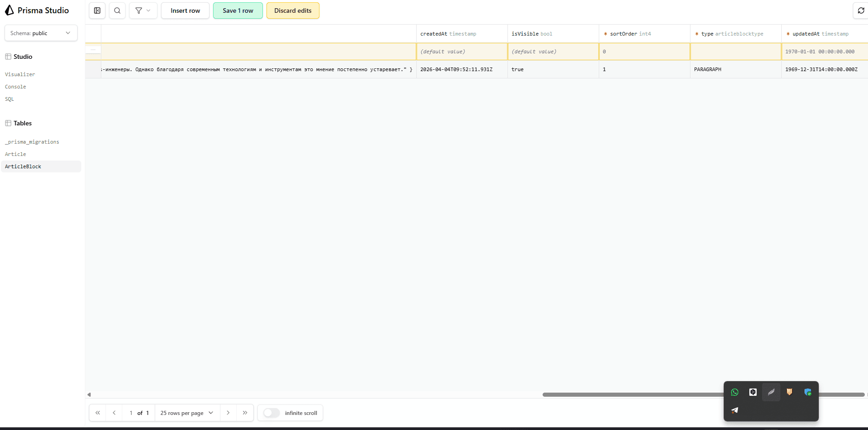Discard the pending edits

(x=293, y=10)
